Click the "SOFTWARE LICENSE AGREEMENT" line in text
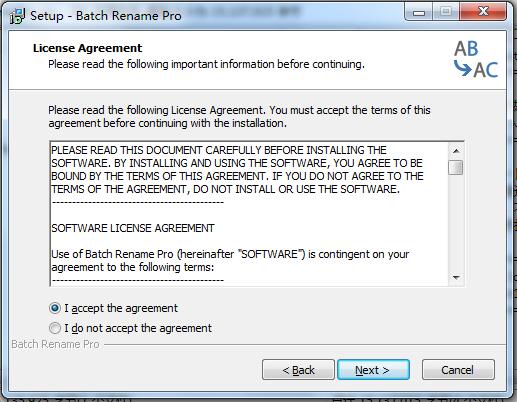 [x=133, y=228]
